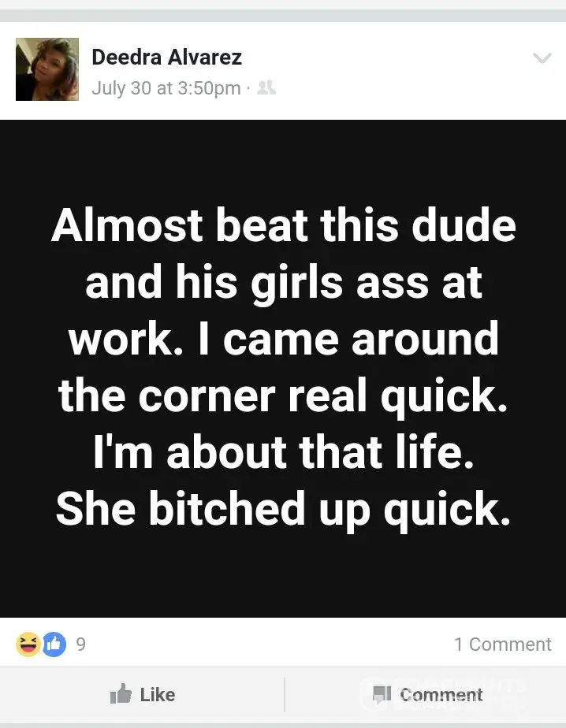Tap the 'work. I came around' line

pos(284,339)
